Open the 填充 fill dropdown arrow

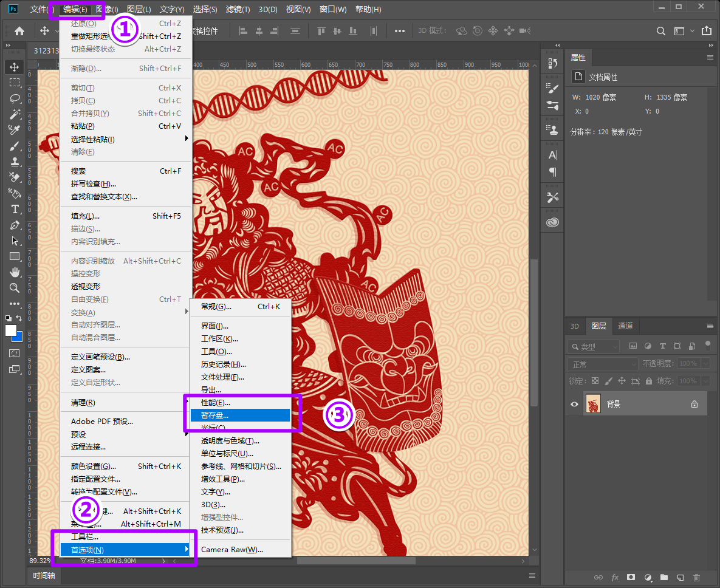click(706, 381)
